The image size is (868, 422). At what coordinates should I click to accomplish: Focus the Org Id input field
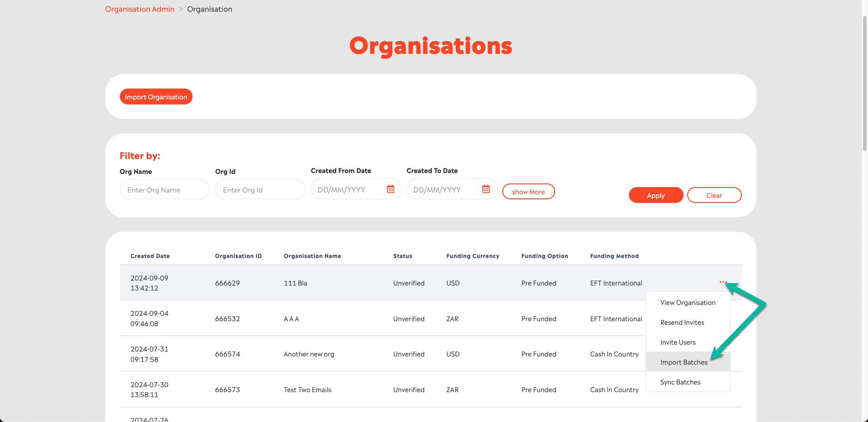pyautogui.click(x=260, y=190)
